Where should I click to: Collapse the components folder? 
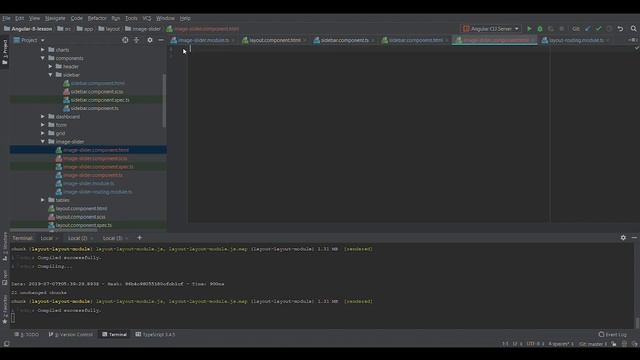pyautogui.click(x=43, y=58)
